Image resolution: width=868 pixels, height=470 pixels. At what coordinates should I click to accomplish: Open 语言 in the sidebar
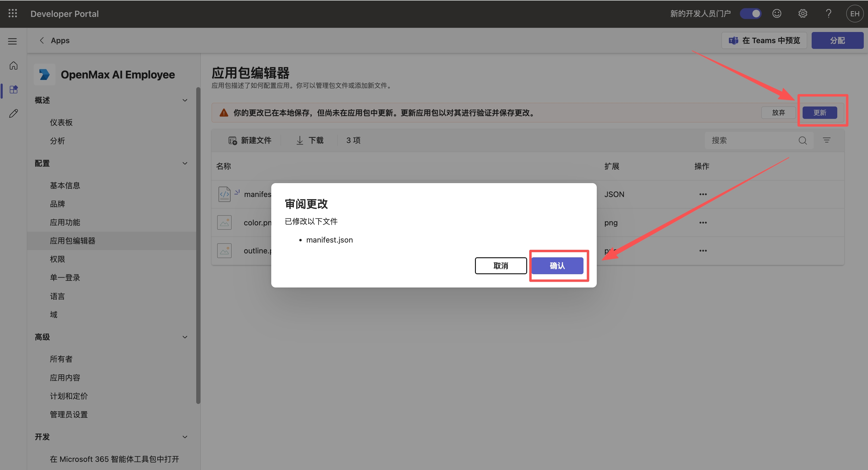(57, 296)
